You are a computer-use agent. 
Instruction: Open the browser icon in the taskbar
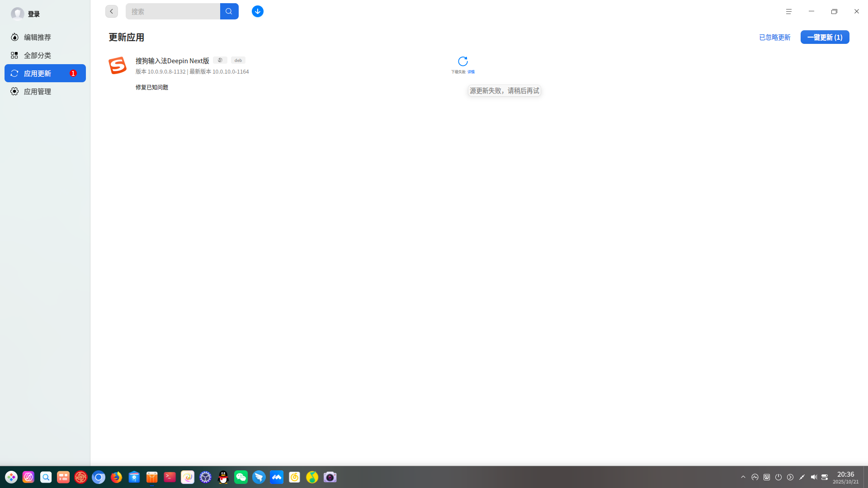tap(99, 477)
